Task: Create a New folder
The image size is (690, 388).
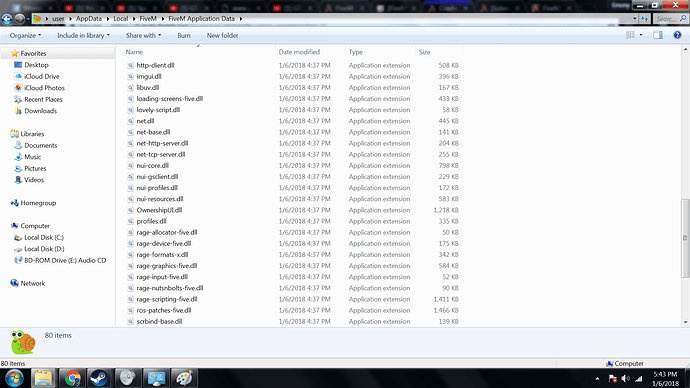Action: 223,35
